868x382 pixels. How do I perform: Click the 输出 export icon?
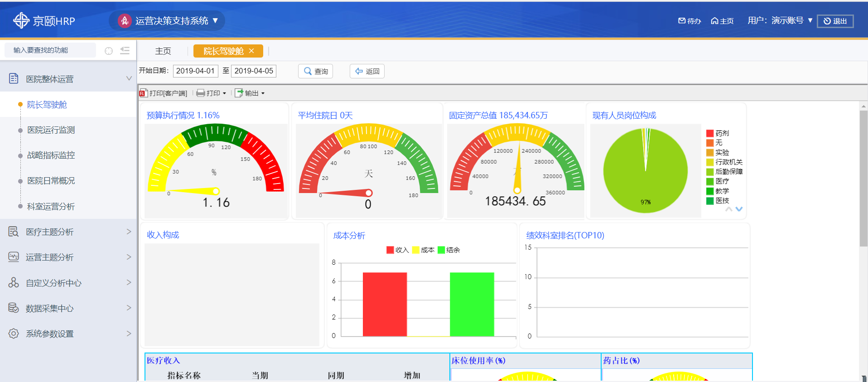(239, 93)
